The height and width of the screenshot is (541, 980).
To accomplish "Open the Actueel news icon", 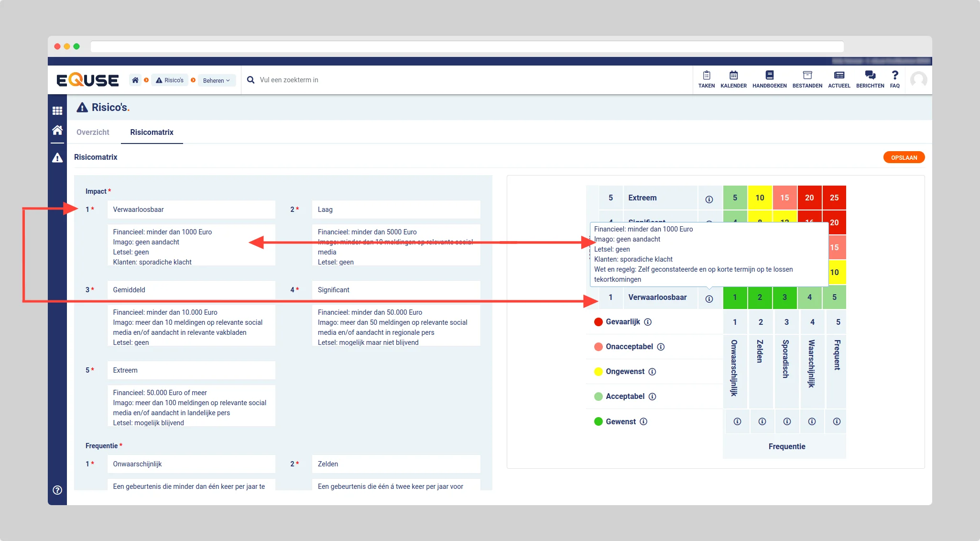I will (839, 76).
